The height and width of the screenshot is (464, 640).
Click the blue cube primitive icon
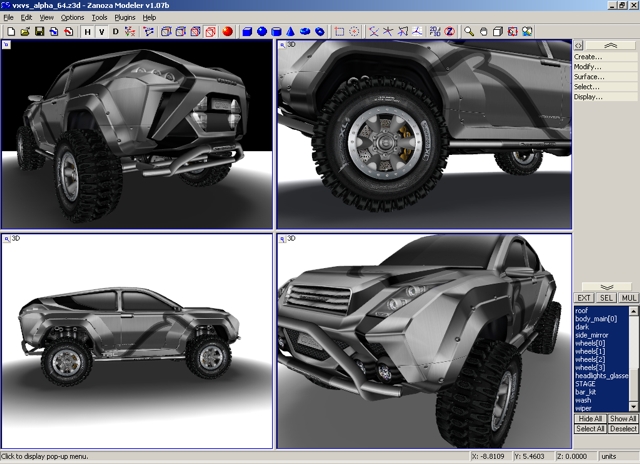tap(246, 32)
